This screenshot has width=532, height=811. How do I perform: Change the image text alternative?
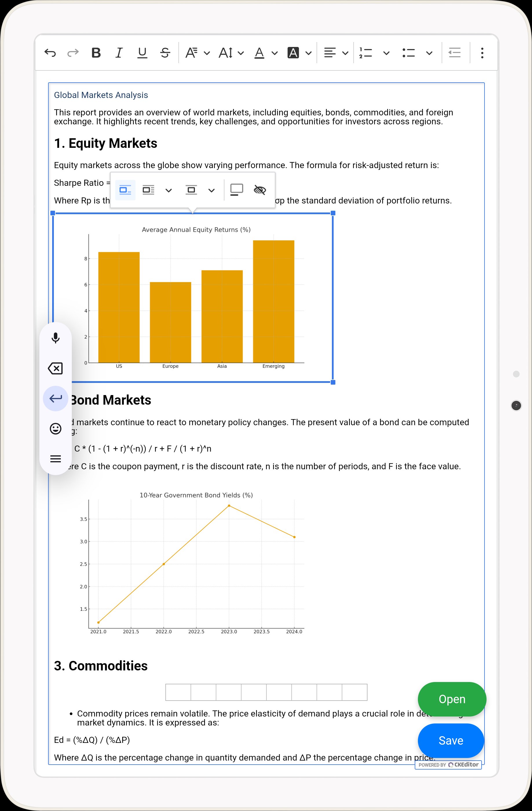point(260,190)
